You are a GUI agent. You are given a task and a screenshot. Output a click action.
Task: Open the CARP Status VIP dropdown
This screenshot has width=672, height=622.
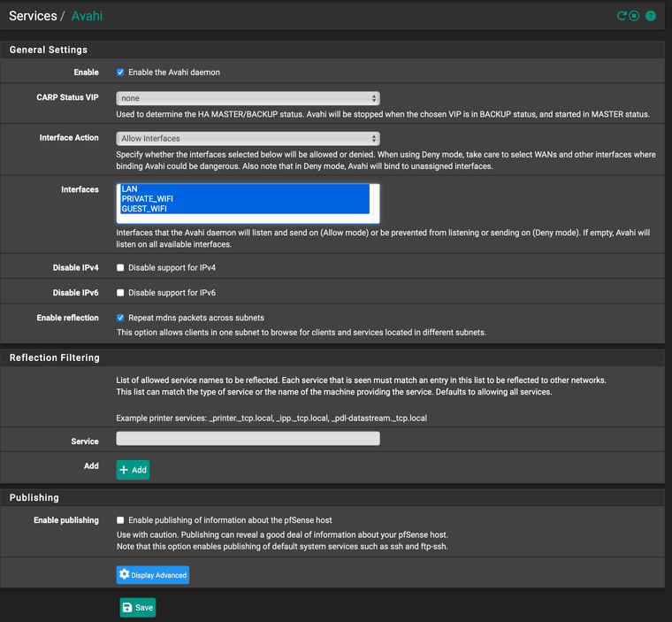tap(248, 98)
